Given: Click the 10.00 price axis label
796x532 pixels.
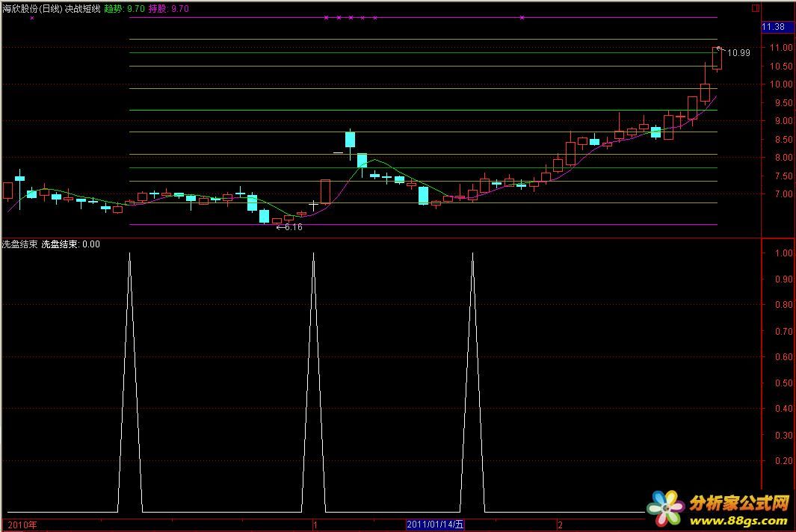Looking at the screenshot, I should coord(781,84).
